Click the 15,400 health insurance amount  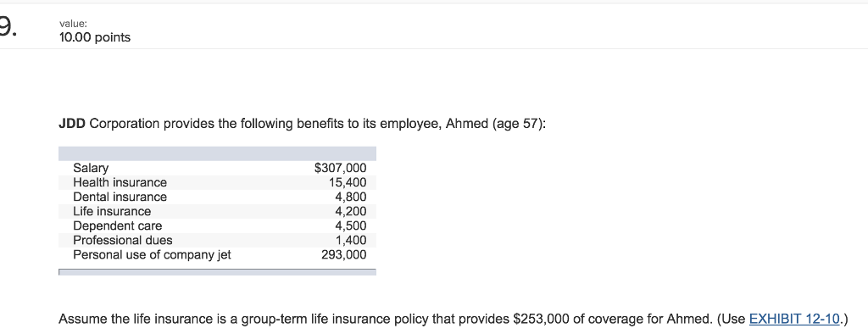(x=347, y=183)
